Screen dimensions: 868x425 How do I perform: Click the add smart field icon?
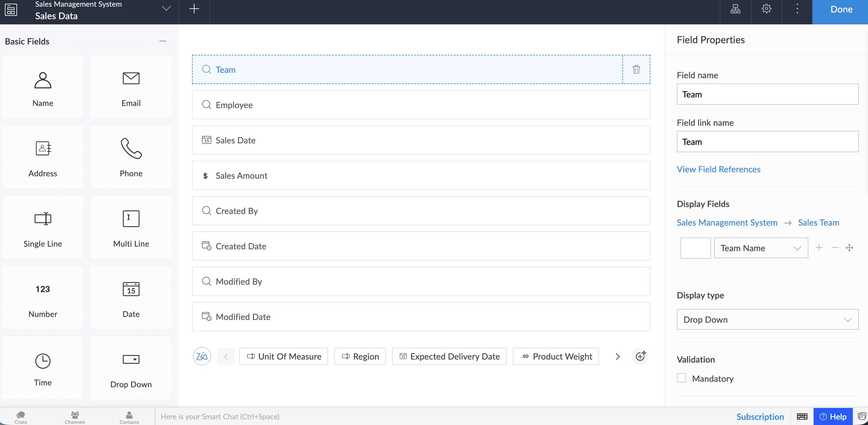click(x=640, y=356)
